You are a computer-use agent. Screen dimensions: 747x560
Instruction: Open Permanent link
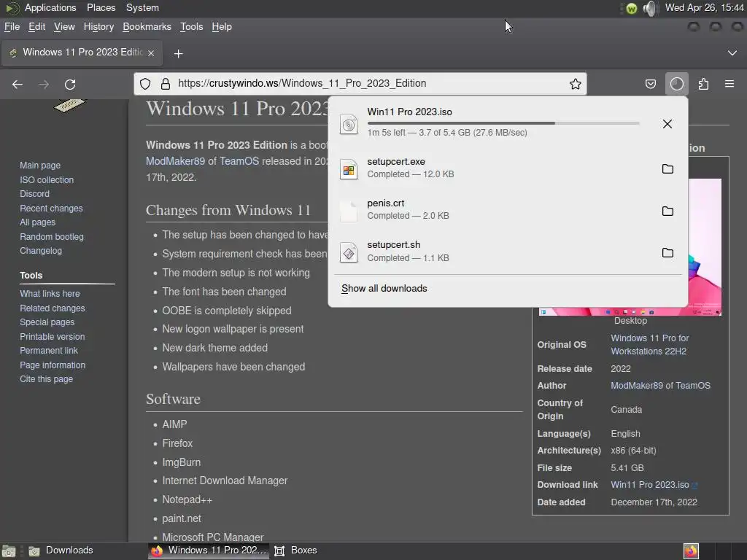tap(49, 351)
